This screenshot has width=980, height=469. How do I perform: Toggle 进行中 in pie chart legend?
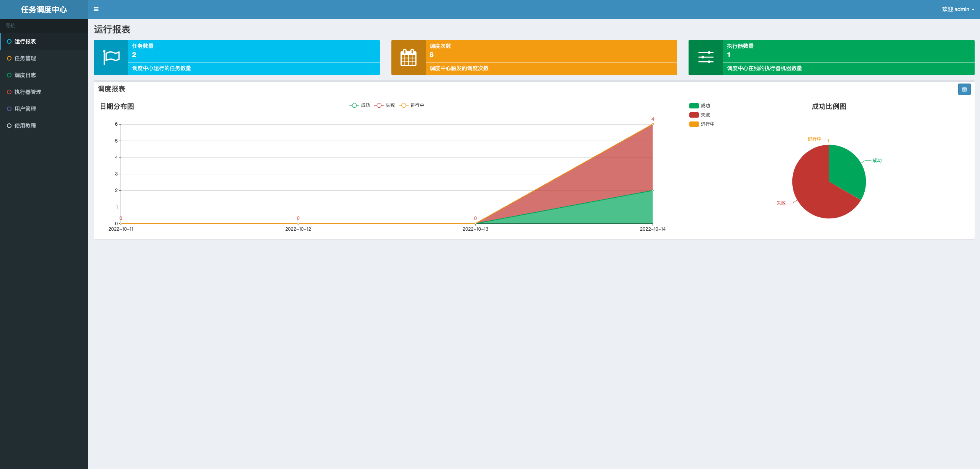point(707,124)
